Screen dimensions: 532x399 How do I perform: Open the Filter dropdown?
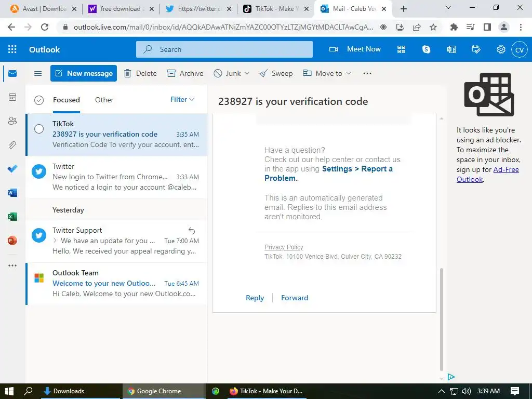click(182, 99)
